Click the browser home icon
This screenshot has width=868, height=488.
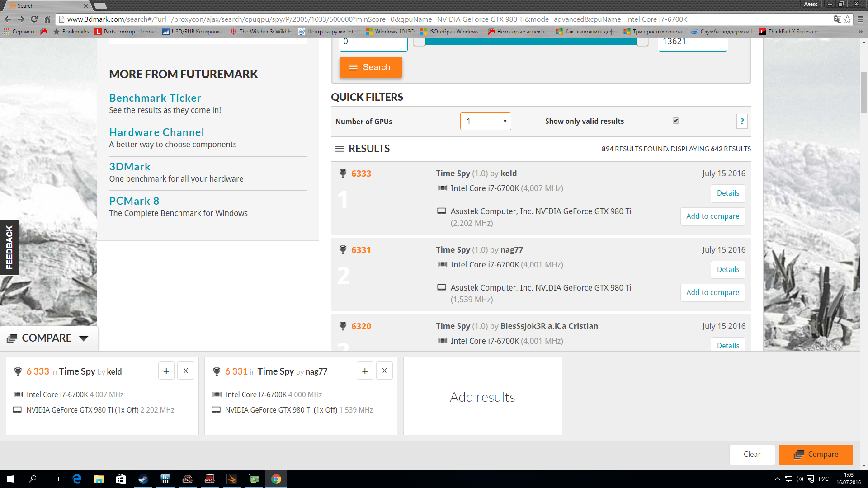[x=47, y=19]
